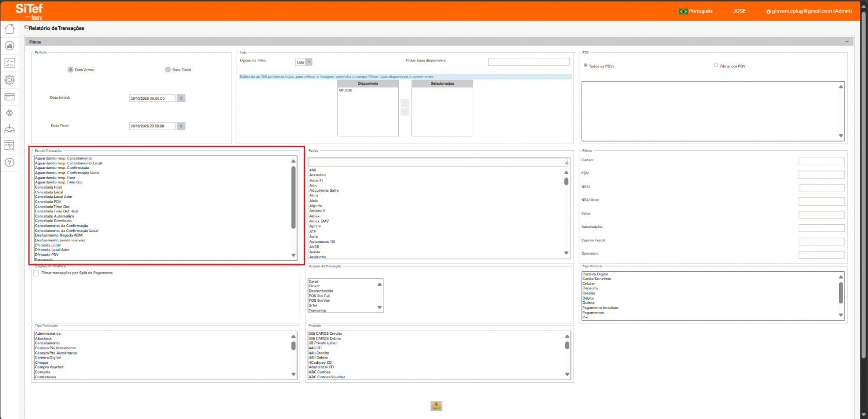Go to the Home icon in sidebar

tap(9, 29)
